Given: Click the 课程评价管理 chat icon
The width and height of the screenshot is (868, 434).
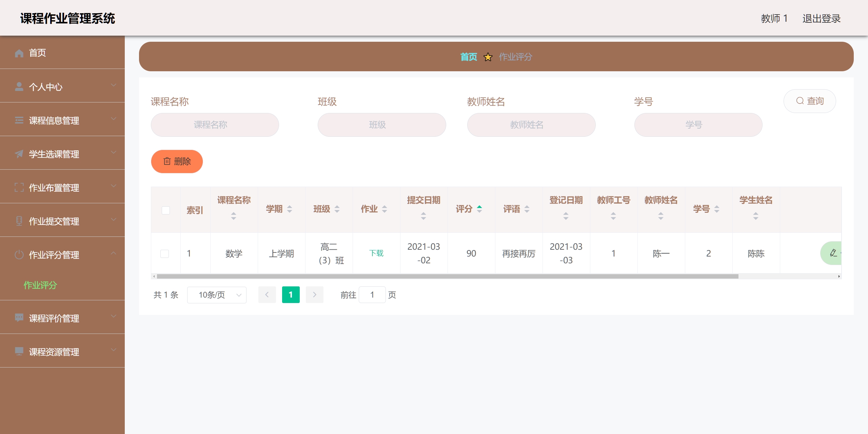Looking at the screenshot, I should pyautogui.click(x=19, y=318).
